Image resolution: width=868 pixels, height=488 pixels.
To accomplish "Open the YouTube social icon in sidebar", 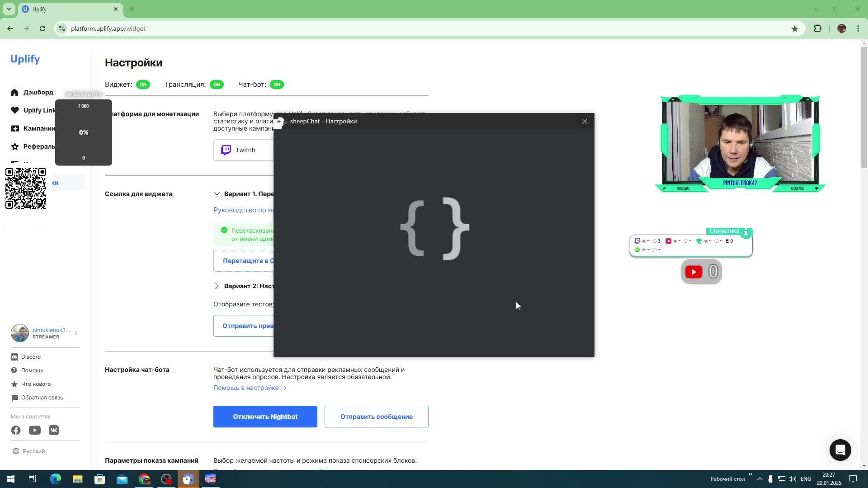I will [35, 430].
